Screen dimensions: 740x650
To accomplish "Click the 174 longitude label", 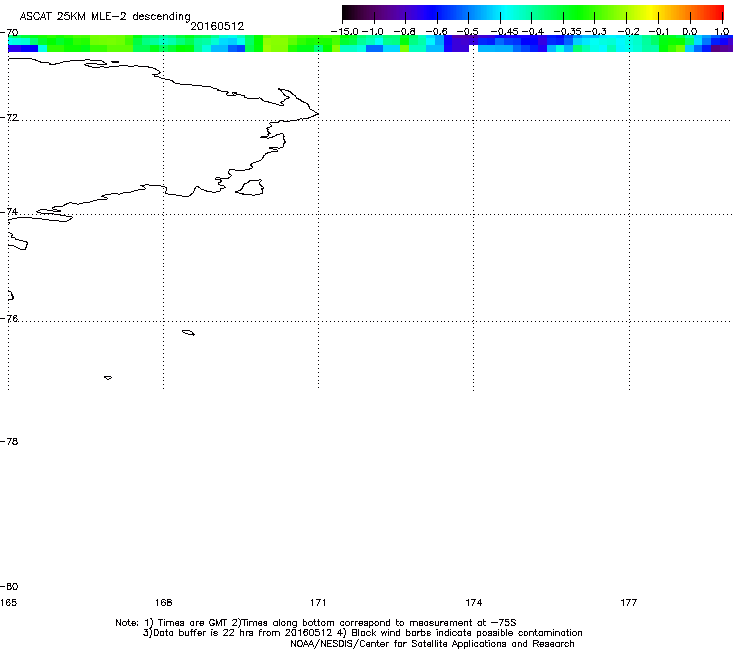I will pyautogui.click(x=473, y=602).
